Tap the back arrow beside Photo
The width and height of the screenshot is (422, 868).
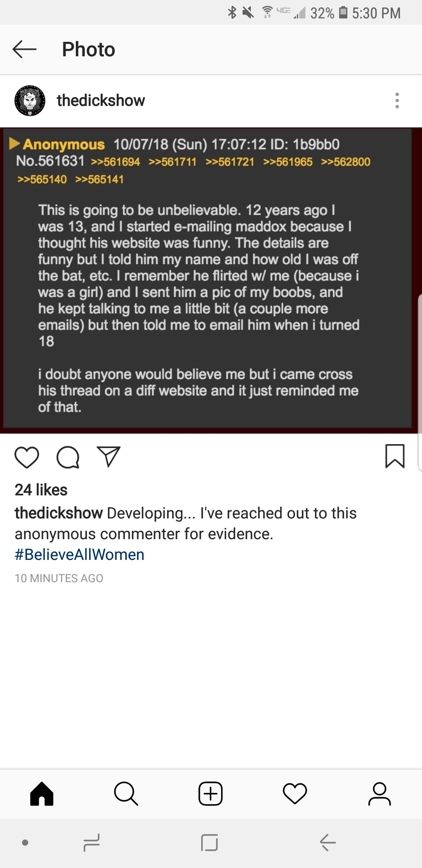[24, 49]
